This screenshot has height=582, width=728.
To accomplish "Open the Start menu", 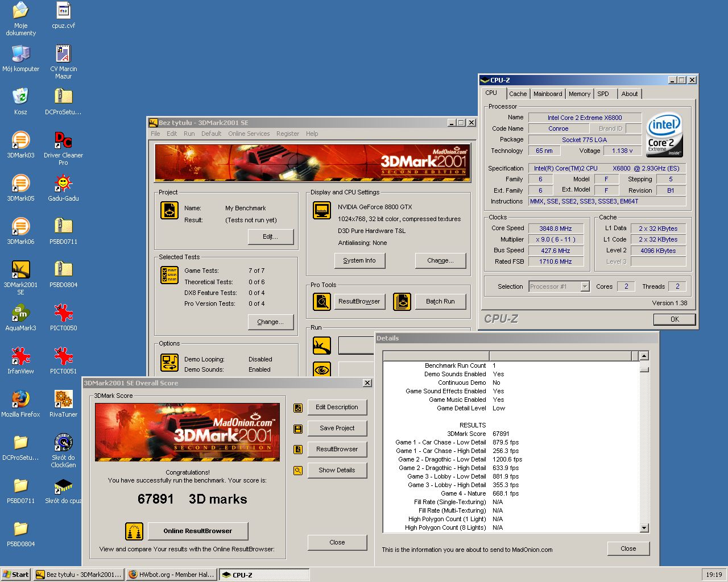I will pos(16,575).
